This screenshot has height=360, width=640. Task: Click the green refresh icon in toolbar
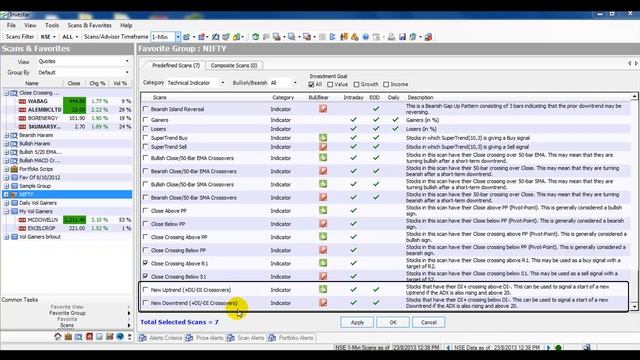256,37
